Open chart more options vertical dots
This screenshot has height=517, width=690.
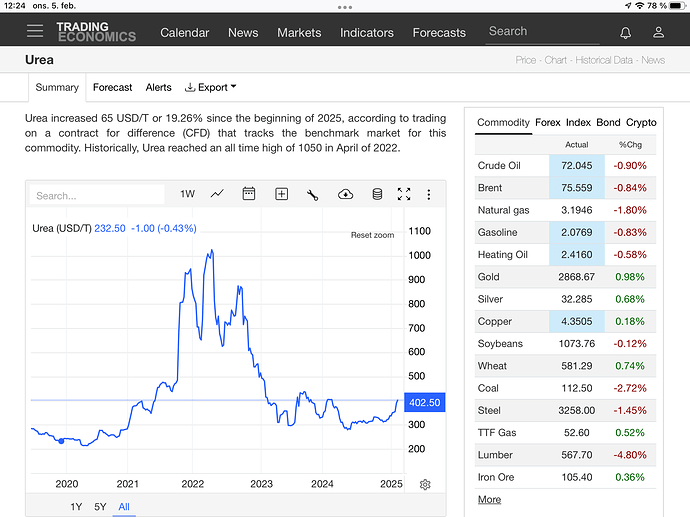tap(429, 194)
